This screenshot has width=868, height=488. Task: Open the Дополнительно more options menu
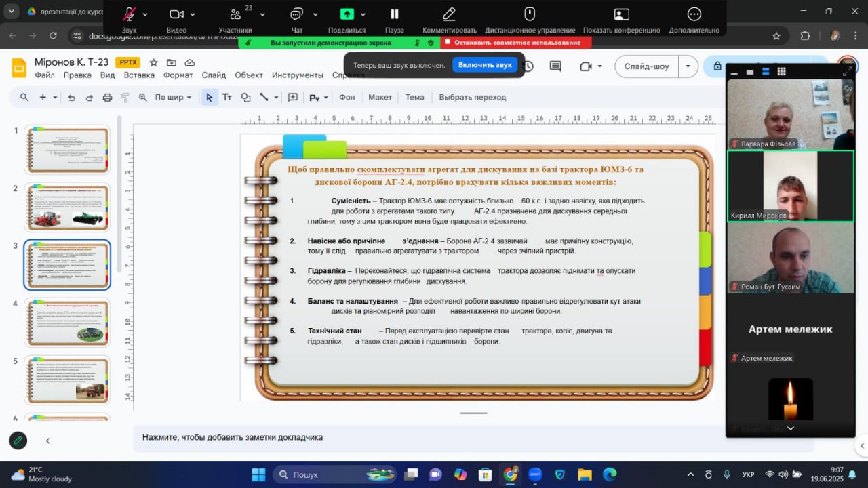click(x=694, y=18)
